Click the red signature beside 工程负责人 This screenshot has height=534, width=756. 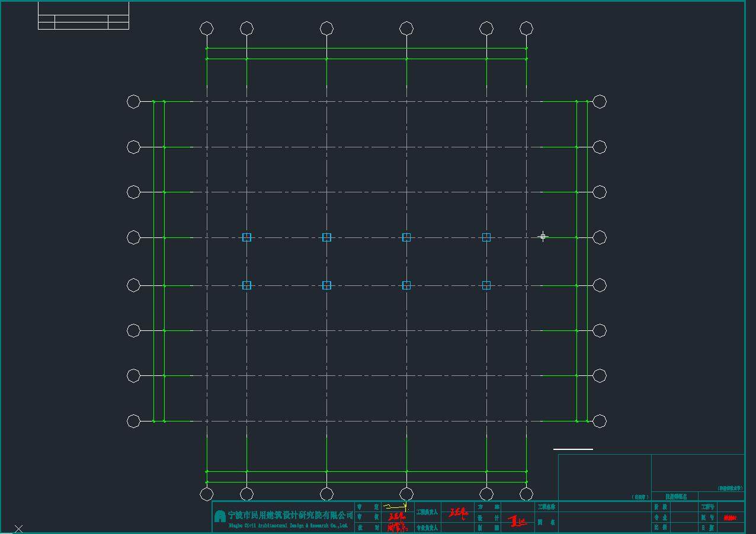pos(459,513)
